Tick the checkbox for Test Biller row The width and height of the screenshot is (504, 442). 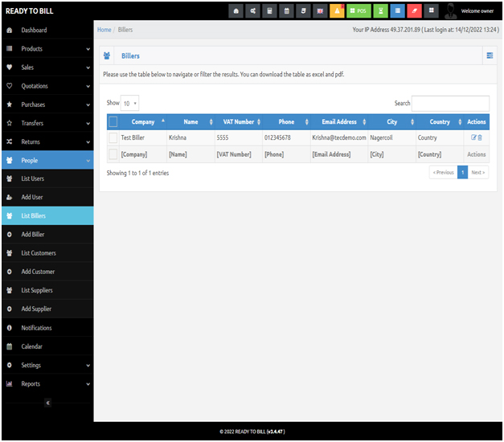pyautogui.click(x=113, y=137)
